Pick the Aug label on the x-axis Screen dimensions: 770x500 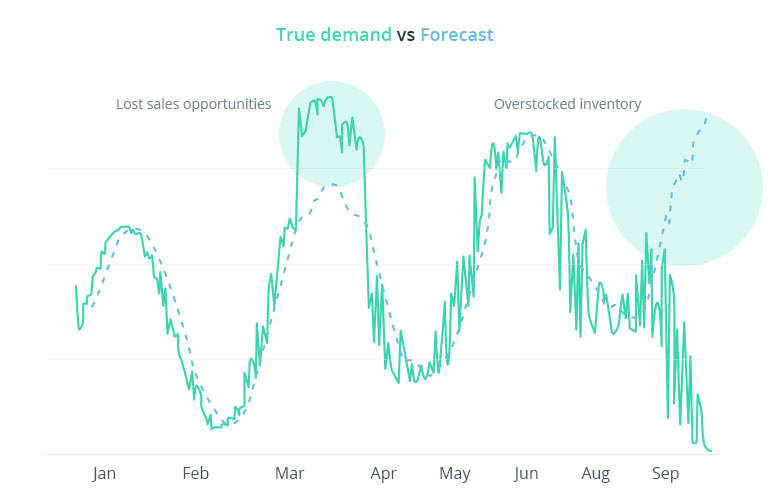tap(596, 473)
